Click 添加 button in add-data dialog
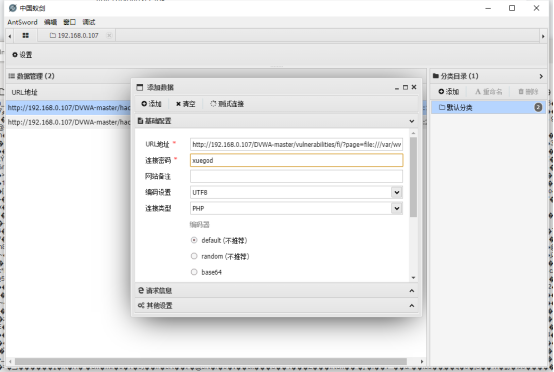This screenshot has height=372, width=554. click(151, 104)
